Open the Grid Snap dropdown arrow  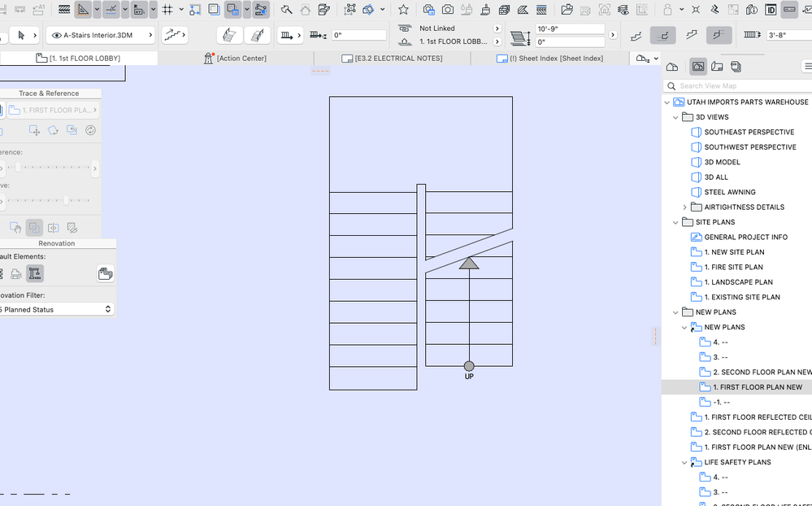pyautogui.click(x=181, y=9)
